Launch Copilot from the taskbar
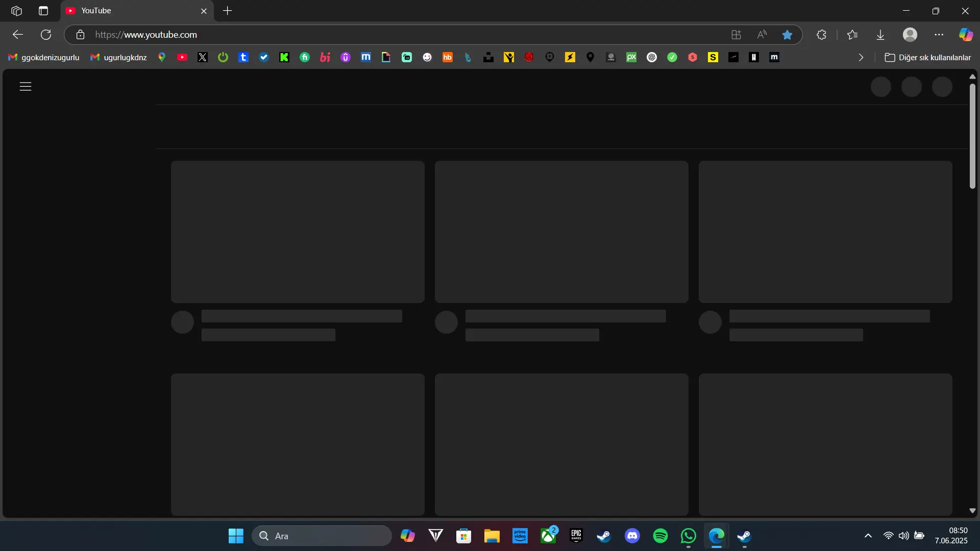The image size is (980, 551). 407,536
